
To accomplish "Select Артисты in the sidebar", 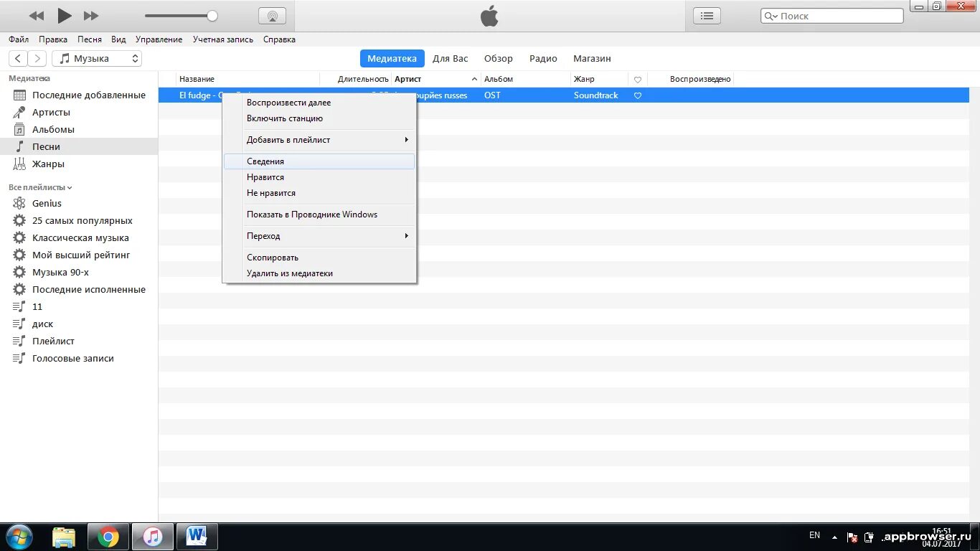I will pos(79,112).
